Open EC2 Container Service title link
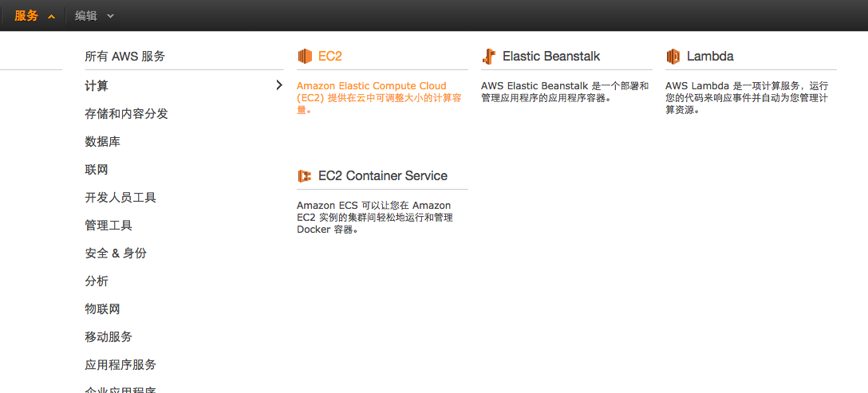 tap(383, 176)
